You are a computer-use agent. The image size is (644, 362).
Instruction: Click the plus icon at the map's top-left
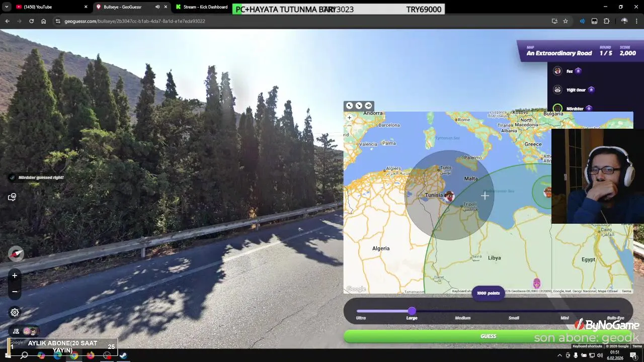click(349, 118)
